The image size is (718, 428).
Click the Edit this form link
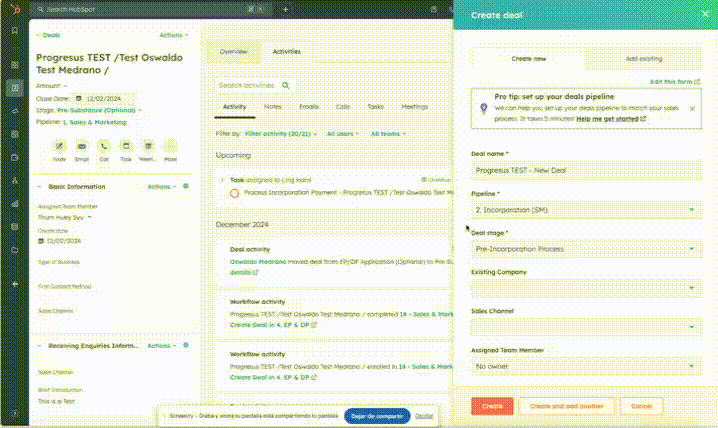point(673,82)
